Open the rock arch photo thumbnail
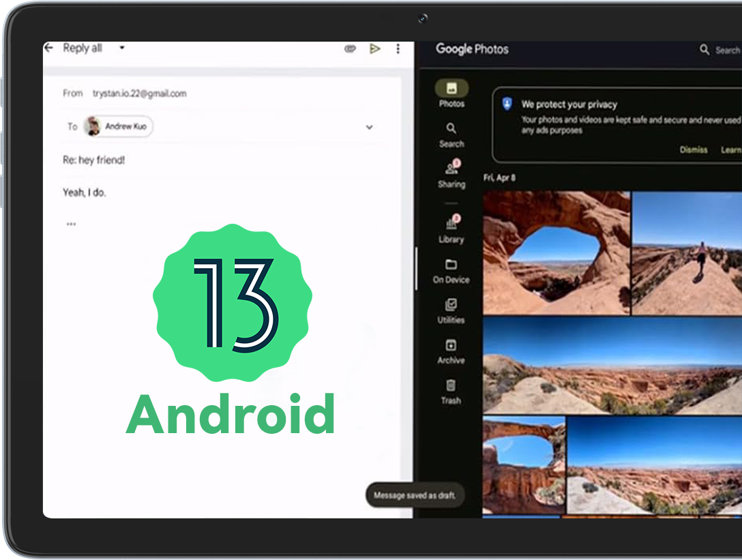The width and height of the screenshot is (742, 560). point(556,252)
